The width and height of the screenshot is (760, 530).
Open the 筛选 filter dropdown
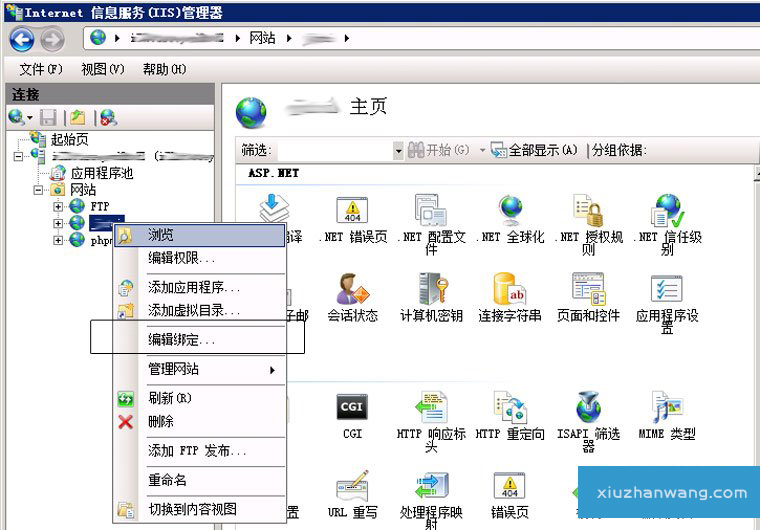pos(398,150)
